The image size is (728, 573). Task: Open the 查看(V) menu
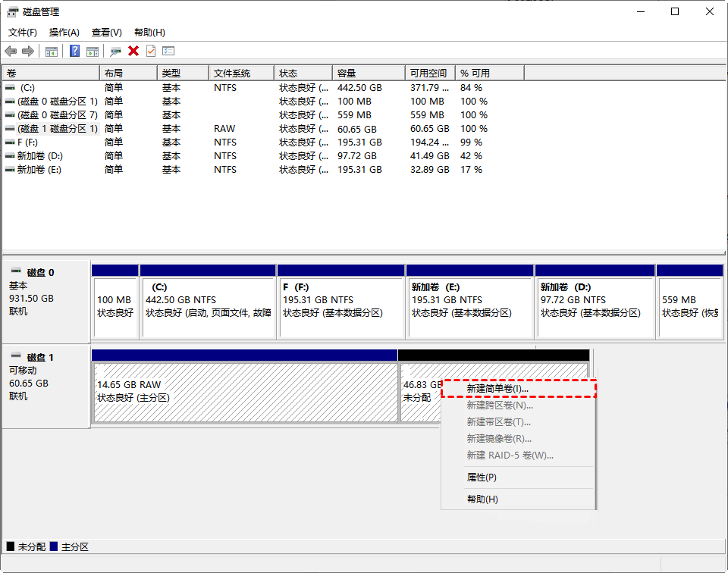tap(107, 33)
